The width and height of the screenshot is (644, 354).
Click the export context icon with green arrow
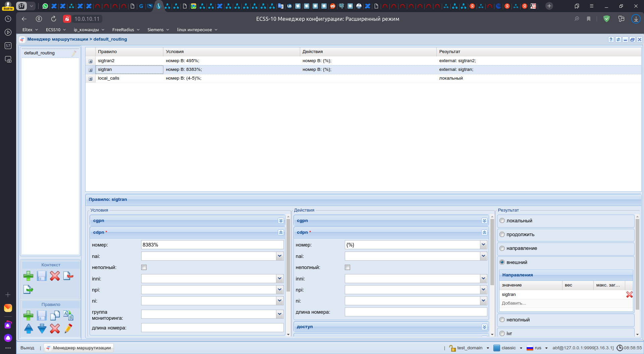click(29, 289)
